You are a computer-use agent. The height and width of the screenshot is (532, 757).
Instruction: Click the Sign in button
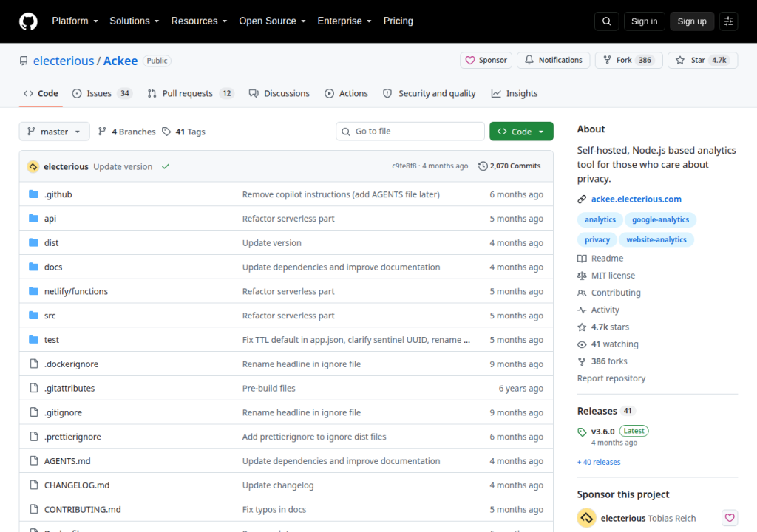(644, 21)
